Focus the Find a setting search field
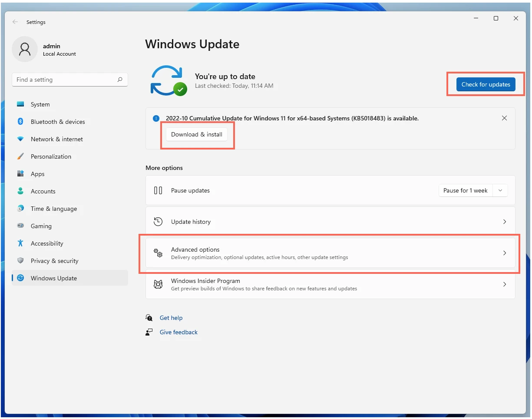This screenshot has height=419, width=532. pos(70,80)
